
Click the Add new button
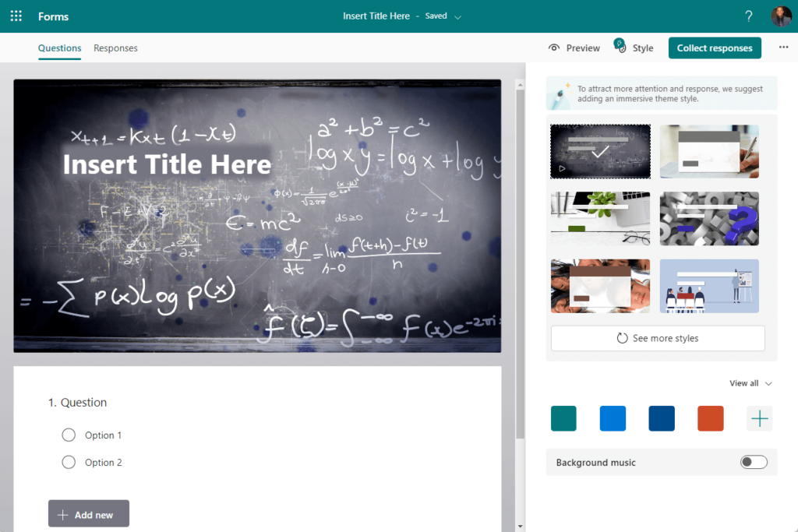point(89,513)
